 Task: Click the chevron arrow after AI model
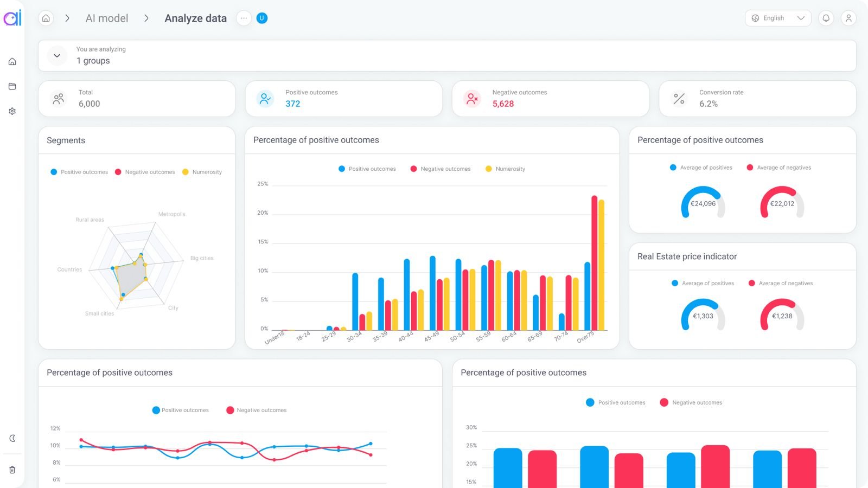pos(146,18)
